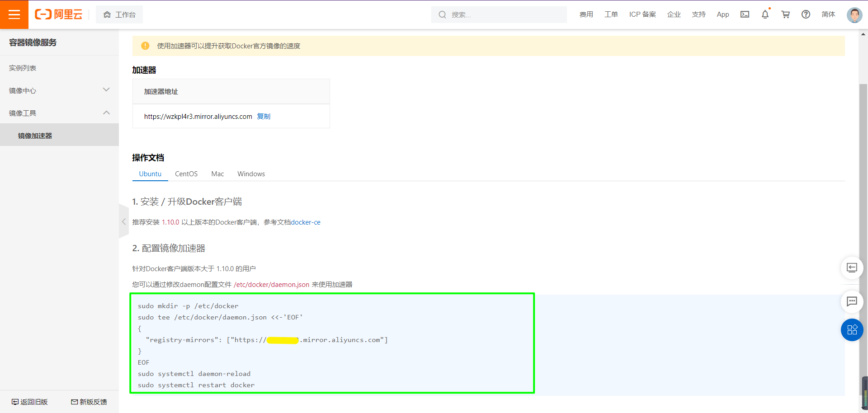Click the search input field

click(499, 14)
